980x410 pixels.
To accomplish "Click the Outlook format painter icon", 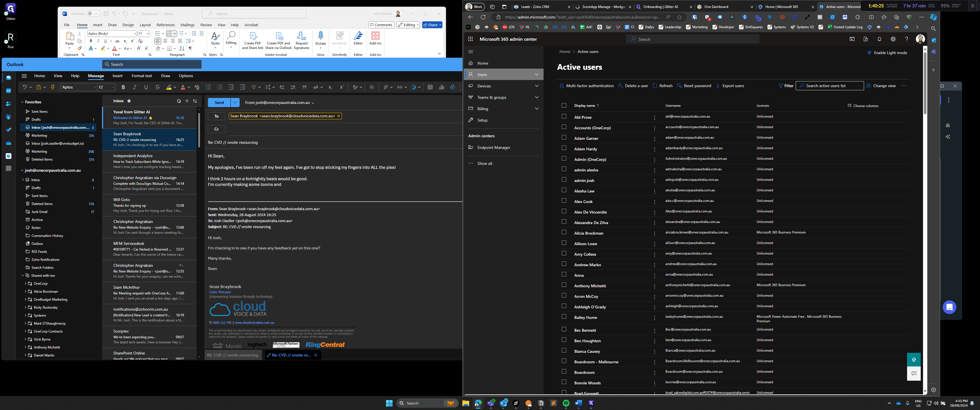I will tap(53, 87).
